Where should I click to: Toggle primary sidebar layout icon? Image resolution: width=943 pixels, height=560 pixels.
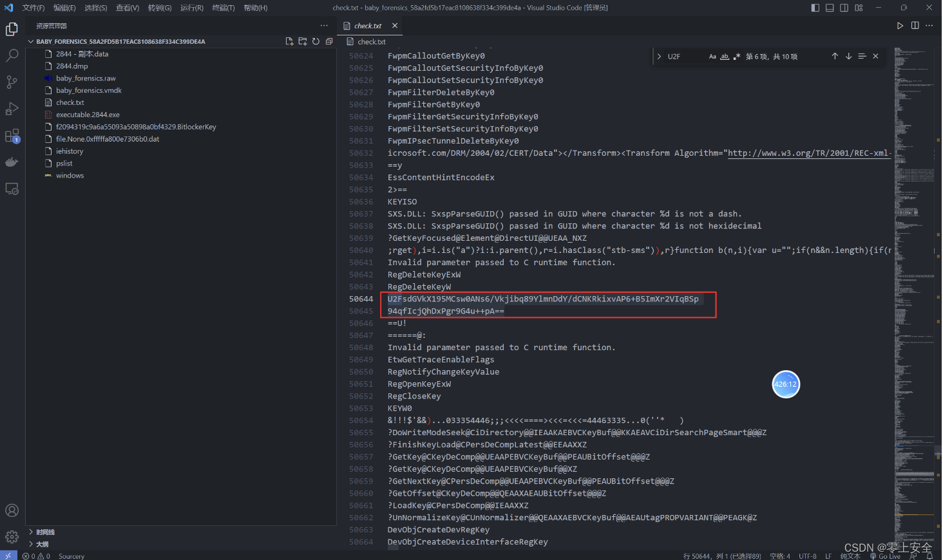tap(815, 8)
